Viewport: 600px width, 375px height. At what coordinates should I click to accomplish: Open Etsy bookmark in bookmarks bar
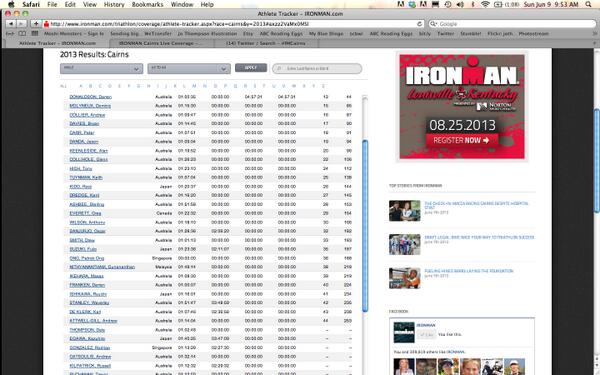tap(248, 34)
